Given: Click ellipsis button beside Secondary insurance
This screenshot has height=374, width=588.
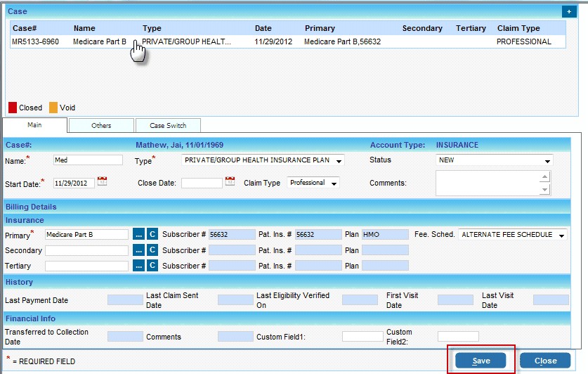Looking at the screenshot, I should (x=138, y=250).
